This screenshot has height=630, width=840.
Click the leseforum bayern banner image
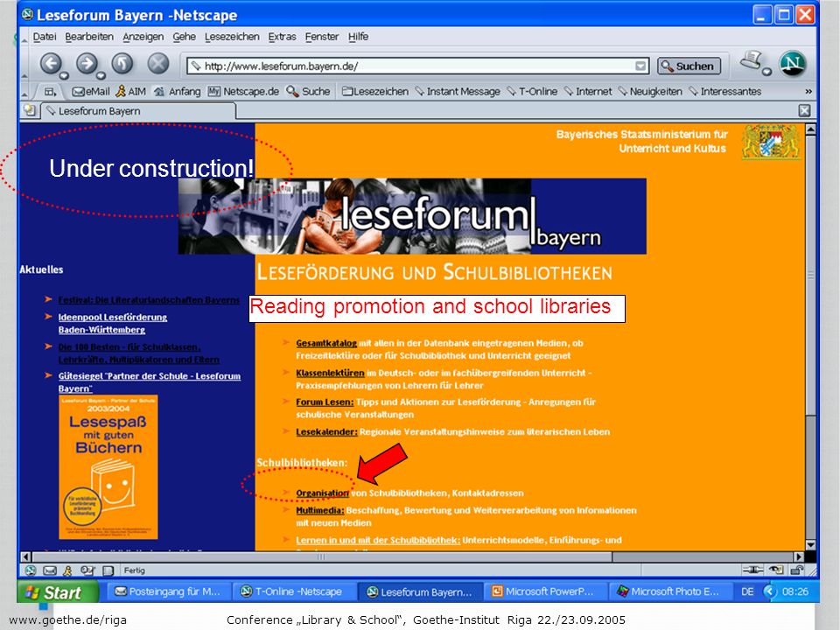tap(412, 216)
